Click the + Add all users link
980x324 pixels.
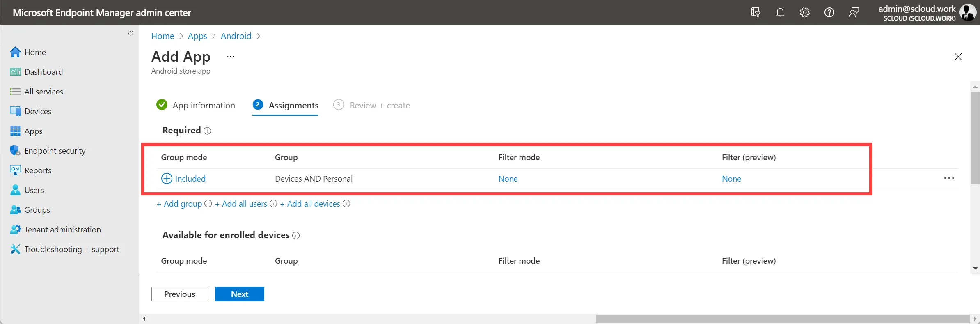point(241,204)
